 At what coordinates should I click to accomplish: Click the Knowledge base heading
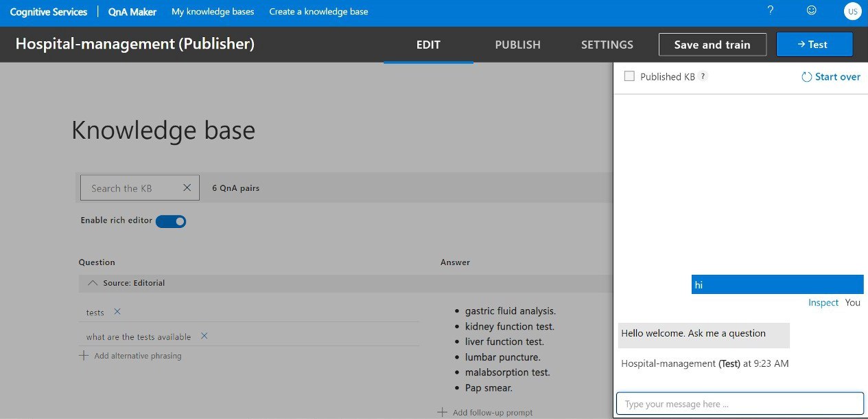pos(163,130)
